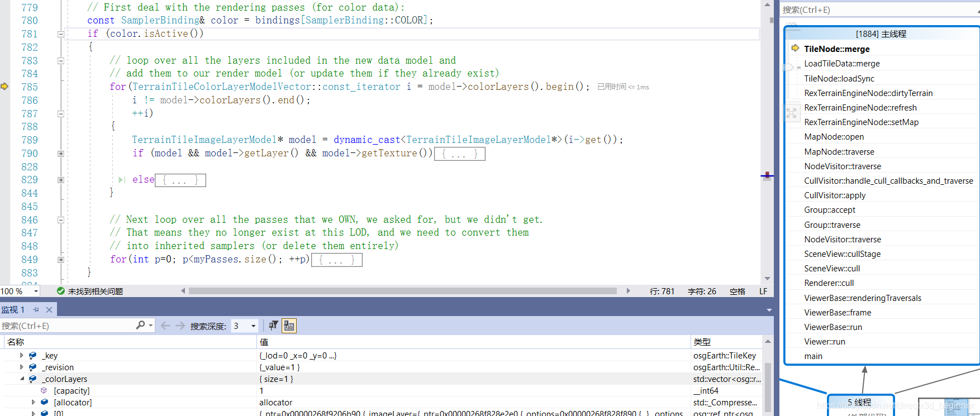Click the yellow current-statement arrow at line 785
The height and width of the screenshot is (416, 980).
click(x=4, y=87)
